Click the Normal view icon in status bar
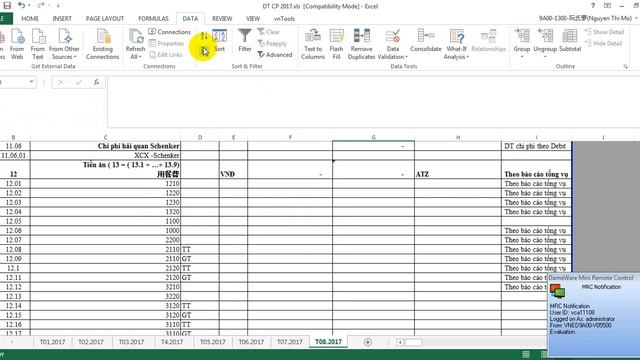Screen dimensions: 640x360 click(526, 354)
